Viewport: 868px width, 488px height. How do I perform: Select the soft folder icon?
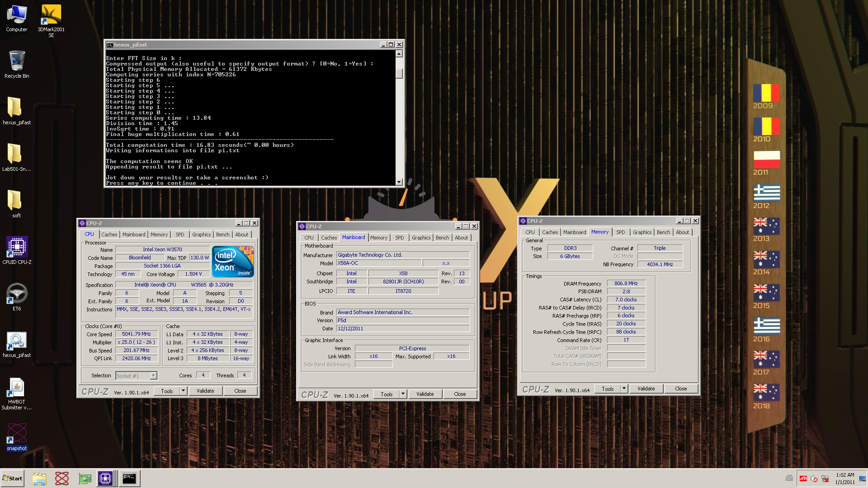17,204
